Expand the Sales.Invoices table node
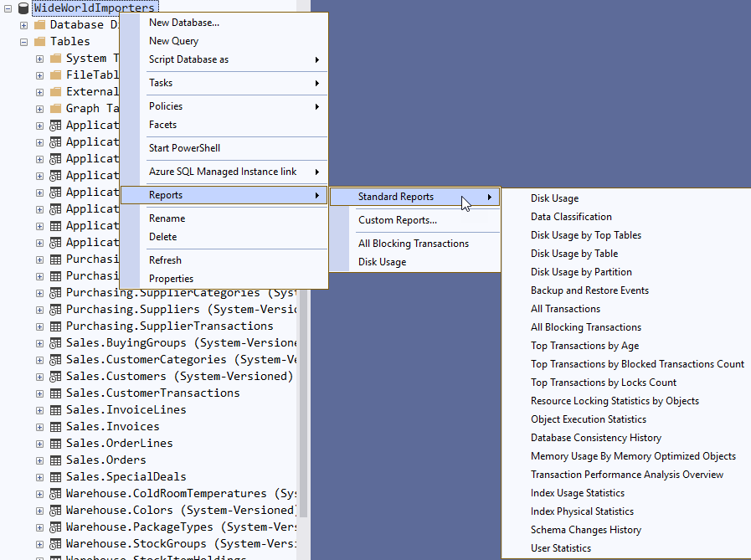 click(x=39, y=428)
